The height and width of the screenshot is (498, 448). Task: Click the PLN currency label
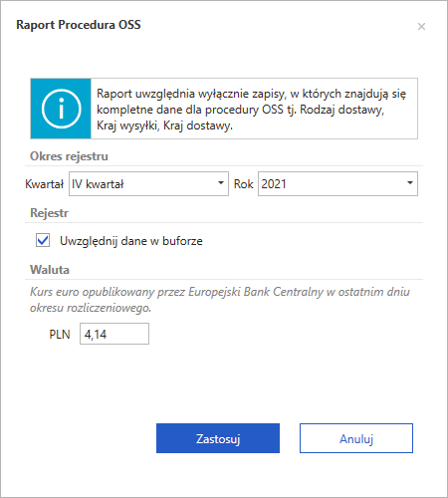(x=60, y=334)
